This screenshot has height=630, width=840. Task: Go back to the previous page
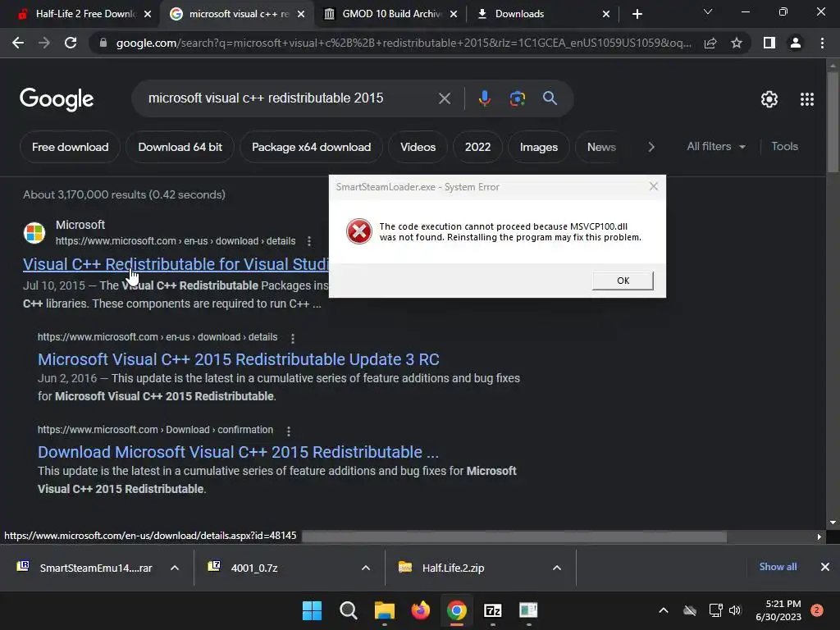[18, 43]
